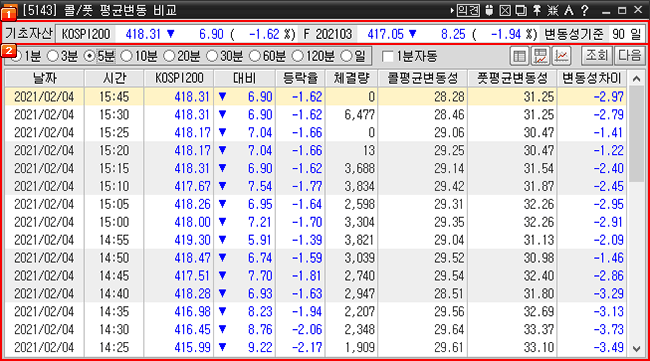Click the mouse icon in title bar
Image resolution: width=650 pixels, height=361 pixels.
[x=489, y=10]
